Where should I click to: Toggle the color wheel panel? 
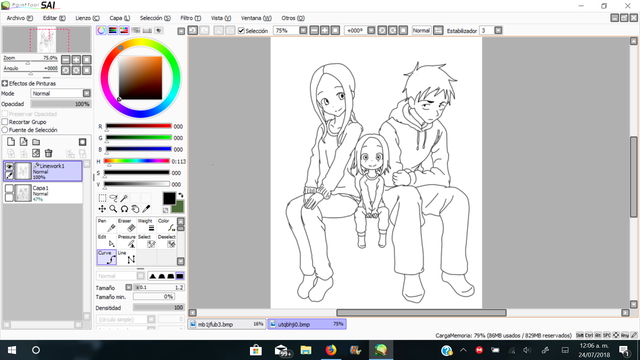[101, 30]
